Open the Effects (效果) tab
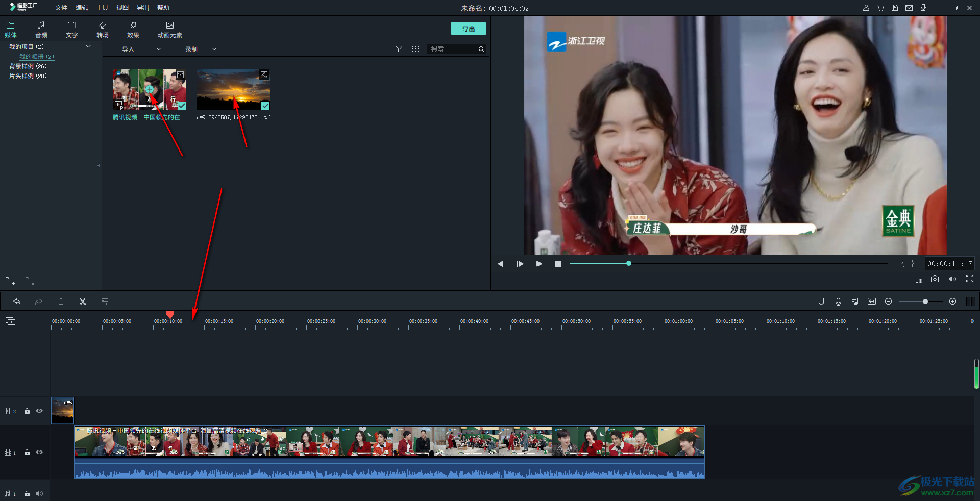The image size is (980, 501). 133,30
